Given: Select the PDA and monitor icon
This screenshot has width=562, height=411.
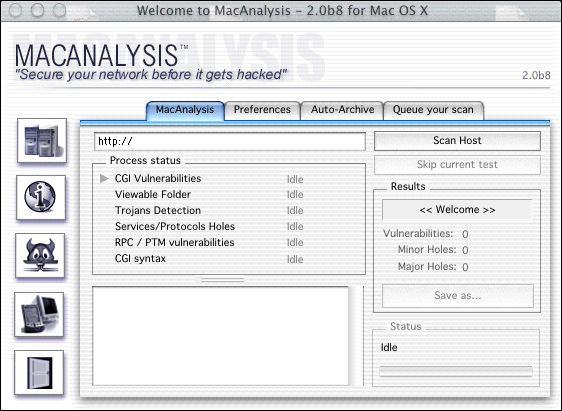Looking at the screenshot, I should [x=39, y=315].
